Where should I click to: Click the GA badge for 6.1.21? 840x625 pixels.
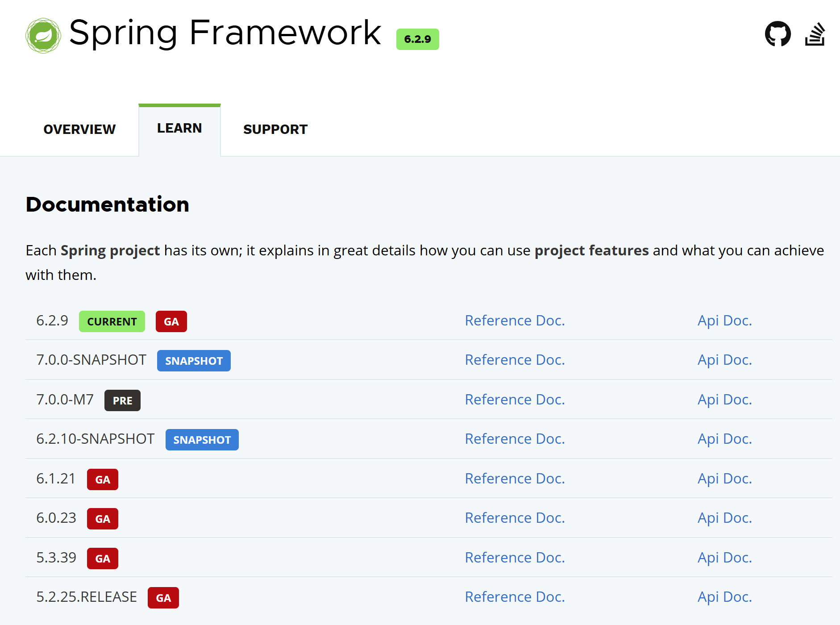click(x=103, y=479)
